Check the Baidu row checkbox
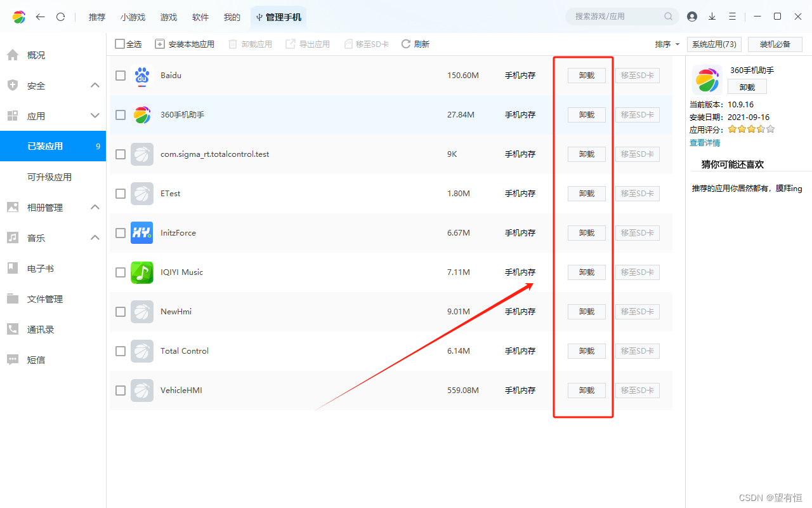This screenshot has width=812, height=508. tap(121, 76)
